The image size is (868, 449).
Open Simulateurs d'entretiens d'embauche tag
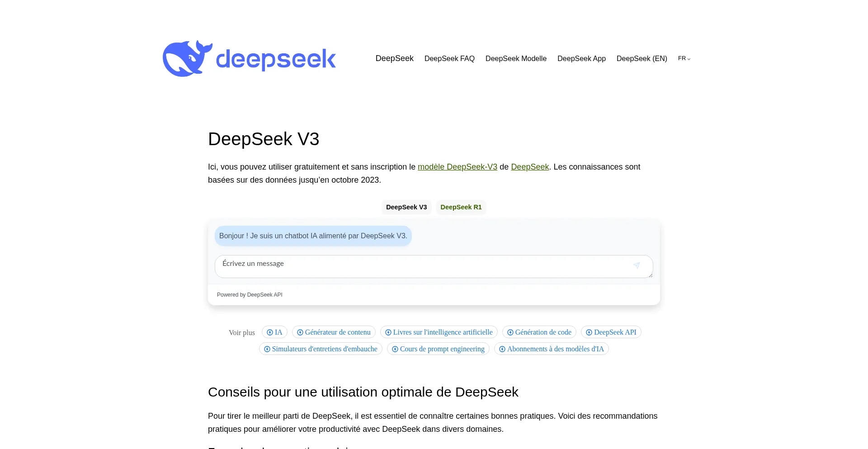pos(321,349)
